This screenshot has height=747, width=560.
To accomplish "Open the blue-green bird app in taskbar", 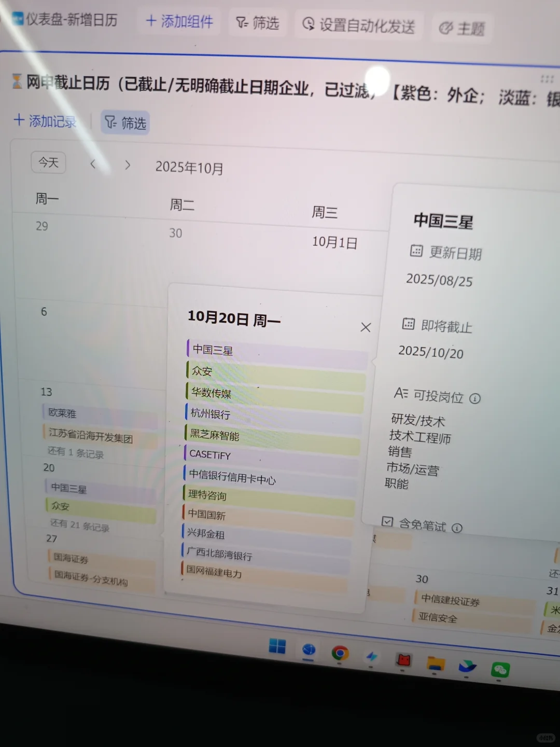I will coord(468,666).
